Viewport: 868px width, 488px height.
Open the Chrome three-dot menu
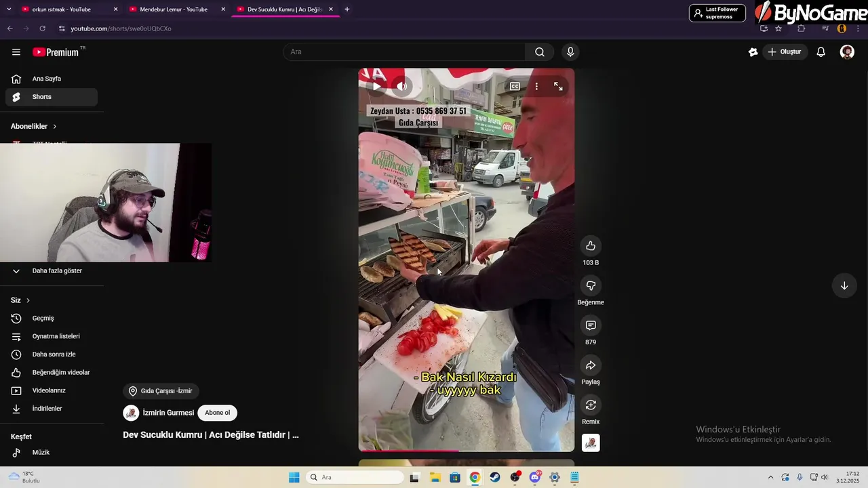tap(858, 28)
